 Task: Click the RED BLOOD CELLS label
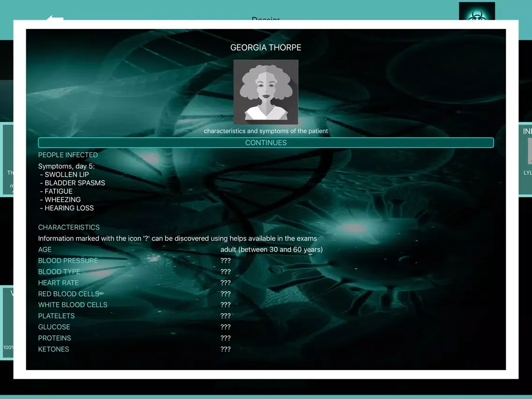pos(68,294)
